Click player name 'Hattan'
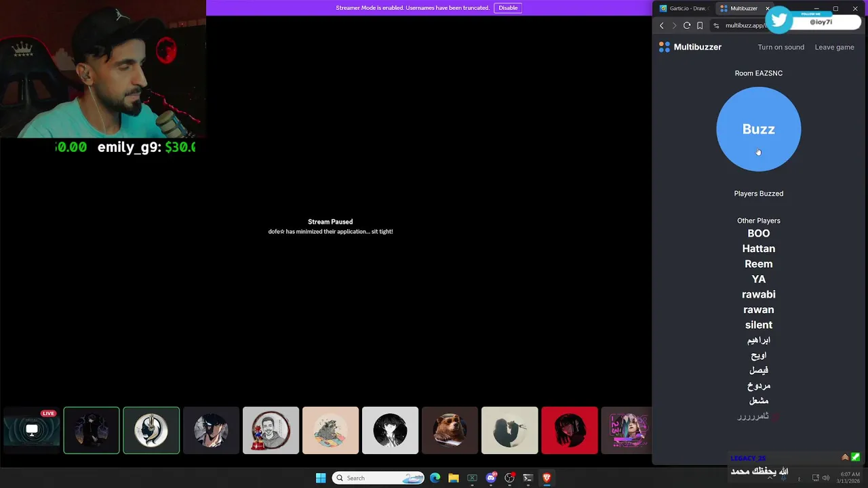The height and width of the screenshot is (488, 868). pyautogui.click(x=758, y=249)
